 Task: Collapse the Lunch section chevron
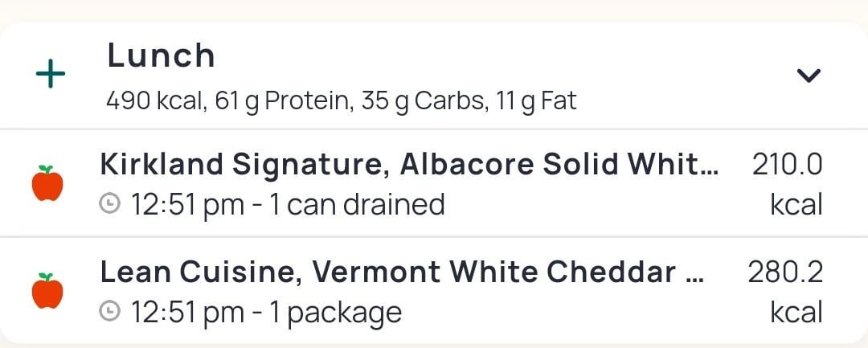[809, 75]
